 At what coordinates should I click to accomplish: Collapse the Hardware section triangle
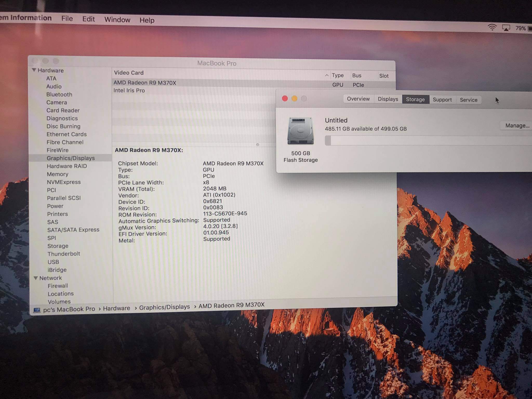click(x=34, y=70)
